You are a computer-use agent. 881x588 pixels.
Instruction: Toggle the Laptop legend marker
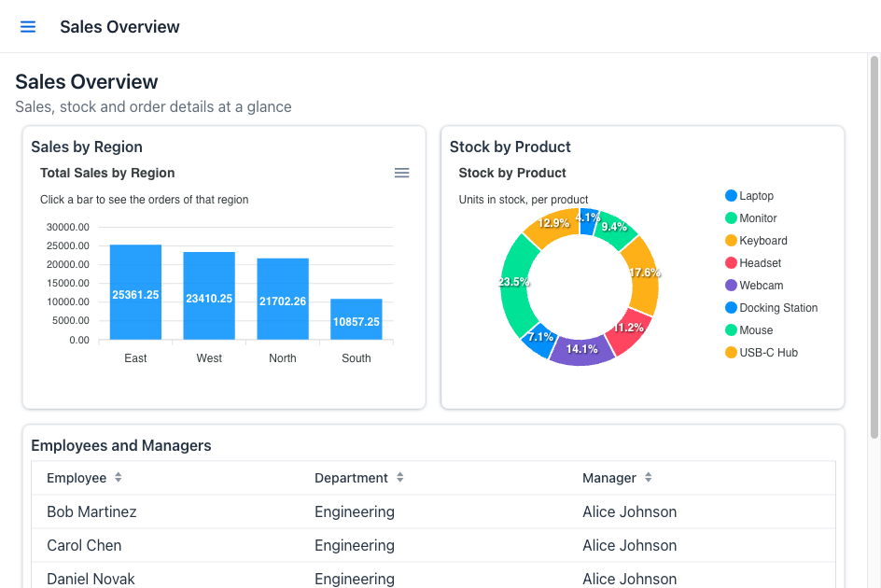[731, 196]
